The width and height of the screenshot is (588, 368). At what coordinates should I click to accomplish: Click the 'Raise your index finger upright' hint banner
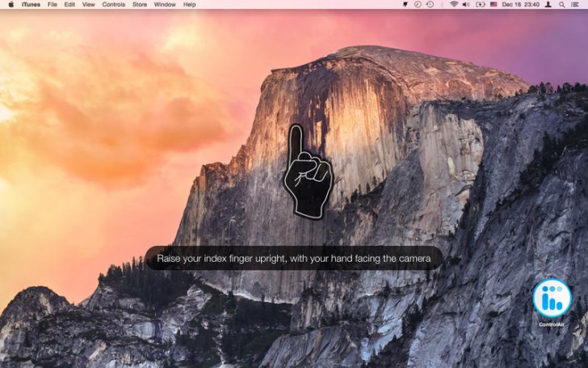(294, 258)
